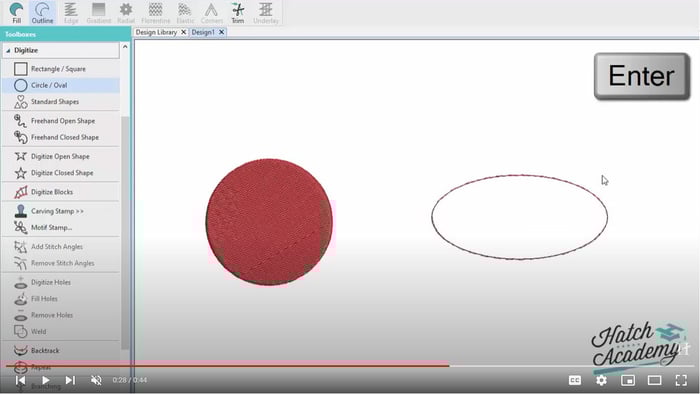700x394 pixels.
Task: Select Digitize Open Shape
Action: (x=61, y=157)
